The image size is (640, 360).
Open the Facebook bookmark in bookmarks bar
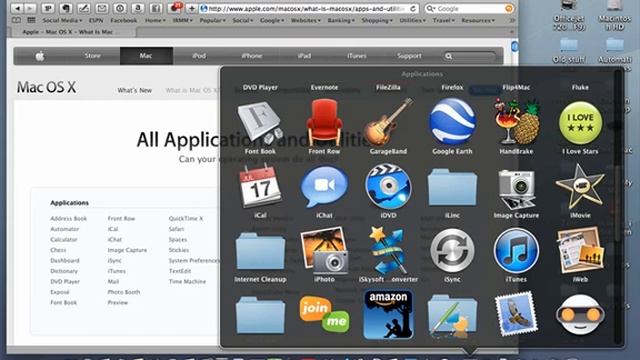123,20
